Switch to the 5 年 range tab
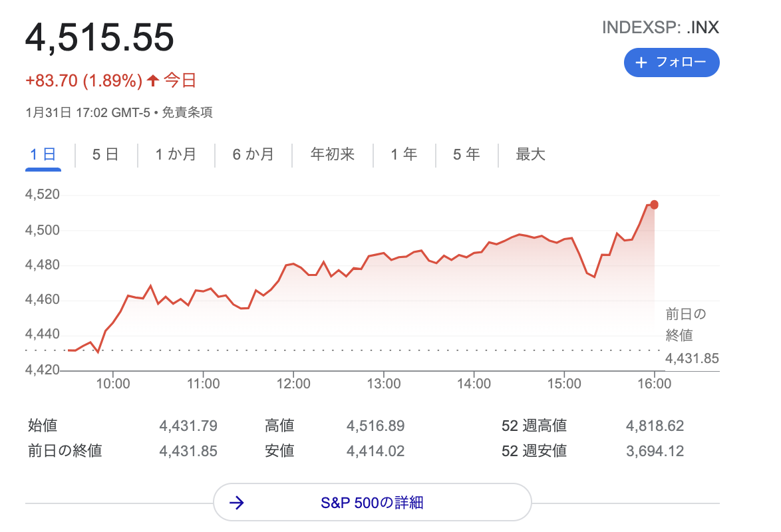This screenshot has height=532, width=781. [466, 154]
